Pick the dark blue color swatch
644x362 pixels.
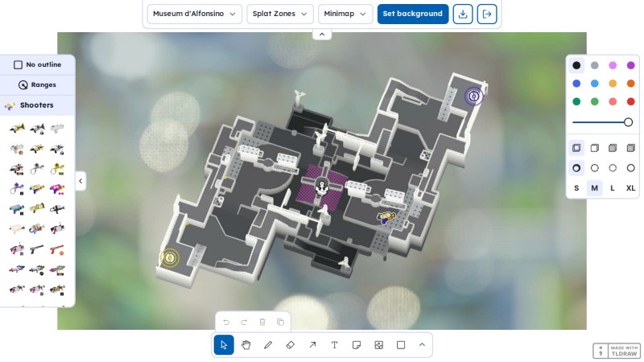pyautogui.click(x=576, y=84)
